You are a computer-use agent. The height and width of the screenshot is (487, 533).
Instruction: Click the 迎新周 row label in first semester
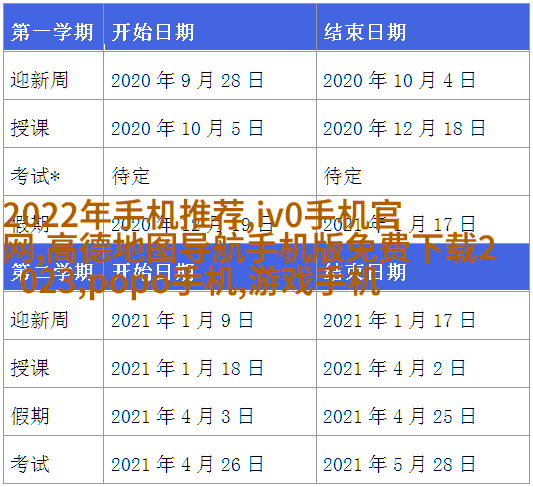click(x=39, y=80)
